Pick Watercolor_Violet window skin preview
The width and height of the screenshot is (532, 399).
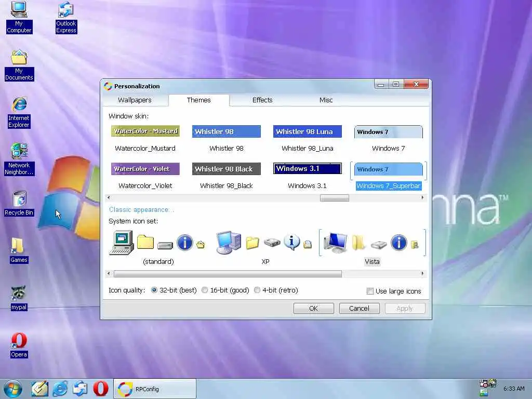click(x=145, y=169)
